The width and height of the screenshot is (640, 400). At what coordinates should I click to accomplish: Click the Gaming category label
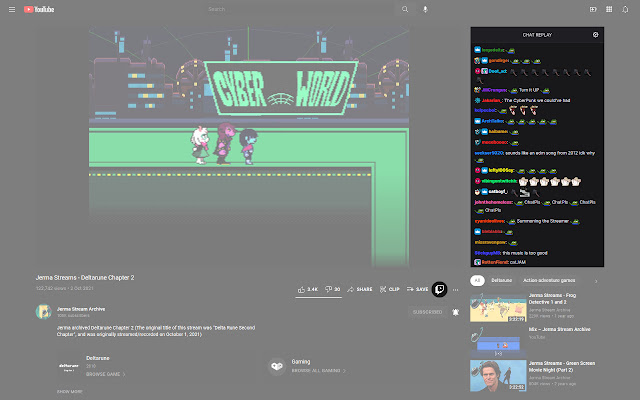coord(301,362)
